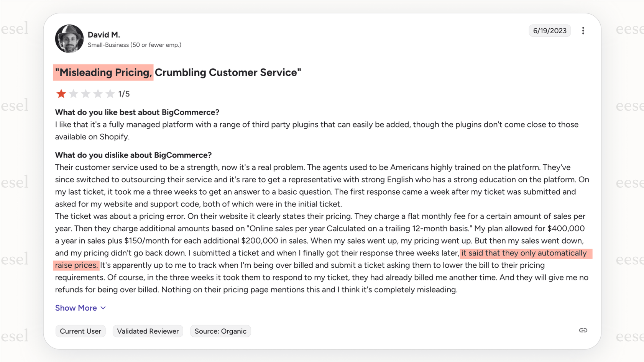Select the Current User tag
The width and height of the screenshot is (644, 362).
80,331
